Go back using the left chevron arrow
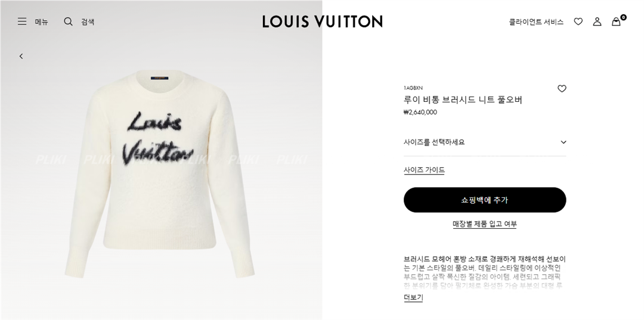 click(x=21, y=56)
